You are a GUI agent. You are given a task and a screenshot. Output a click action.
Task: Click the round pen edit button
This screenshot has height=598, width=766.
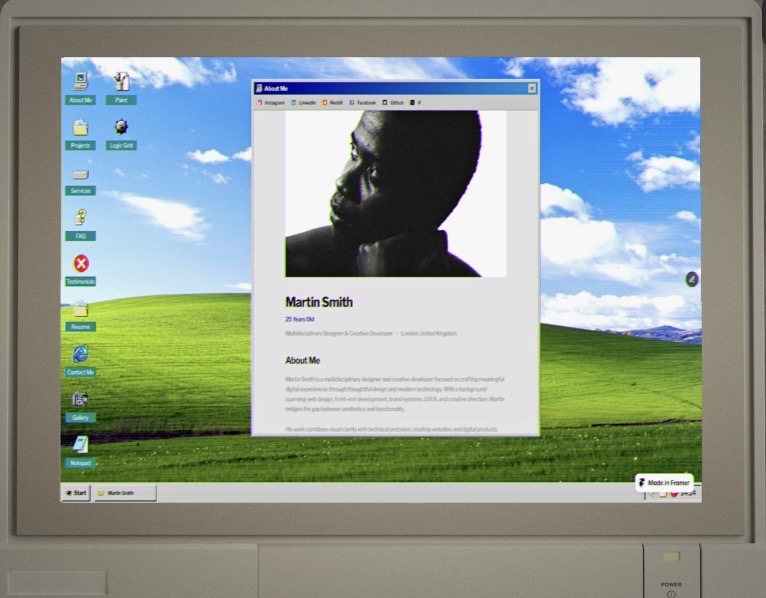pyautogui.click(x=692, y=279)
